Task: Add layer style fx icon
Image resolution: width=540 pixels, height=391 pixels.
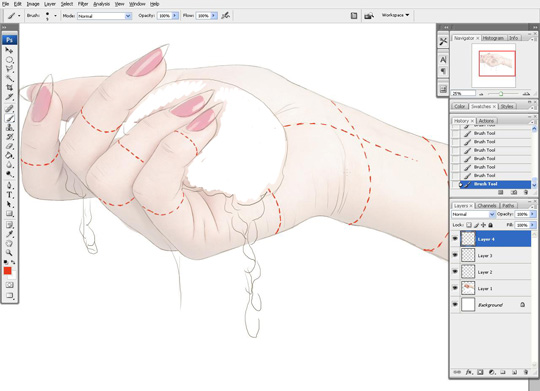Action: pyautogui.click(x=469, y=372)
